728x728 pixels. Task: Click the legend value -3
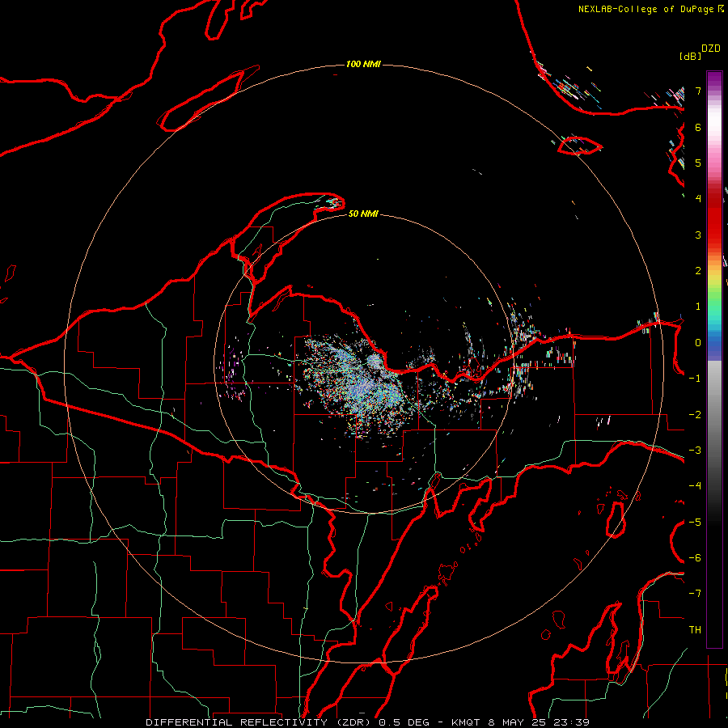[695, 451]
